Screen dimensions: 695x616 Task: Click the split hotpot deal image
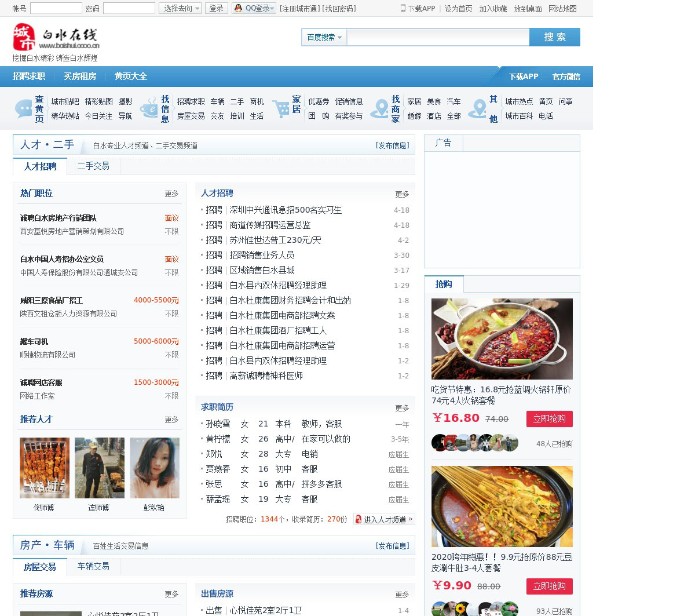(x=502, y=339)
